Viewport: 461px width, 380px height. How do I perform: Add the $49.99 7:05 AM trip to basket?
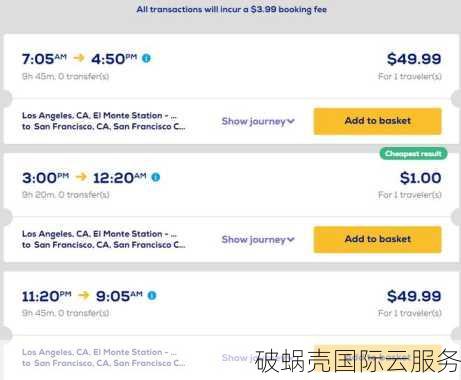click(378, 121)
